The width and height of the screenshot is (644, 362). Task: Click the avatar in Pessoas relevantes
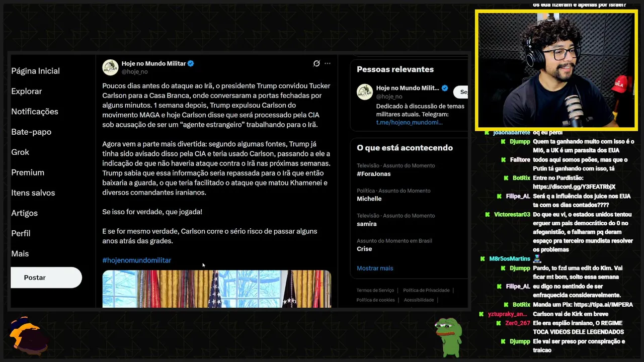coord(365,92)
